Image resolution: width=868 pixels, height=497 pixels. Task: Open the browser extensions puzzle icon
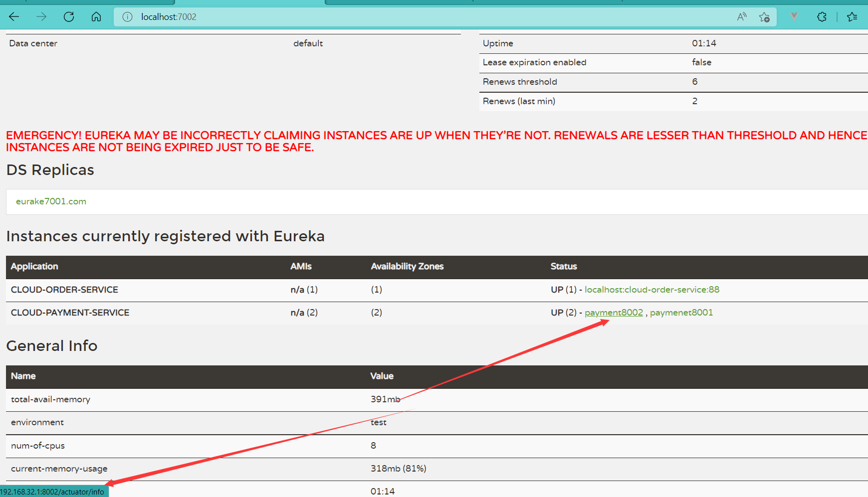[822, 17]
